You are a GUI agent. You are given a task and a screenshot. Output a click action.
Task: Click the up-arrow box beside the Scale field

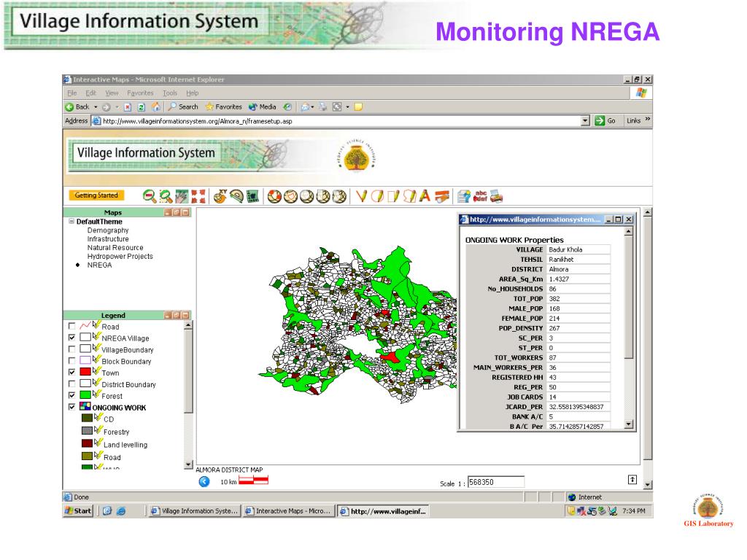[x=632, y=480]
